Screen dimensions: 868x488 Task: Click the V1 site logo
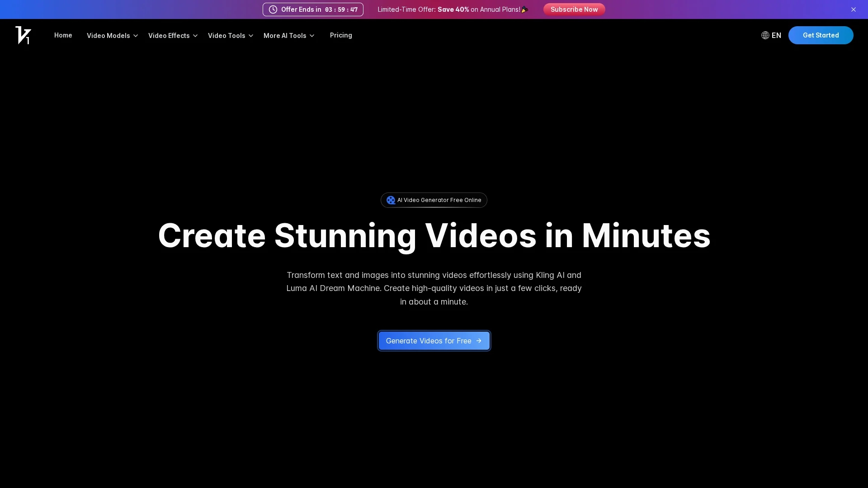[x=24, y=35]
